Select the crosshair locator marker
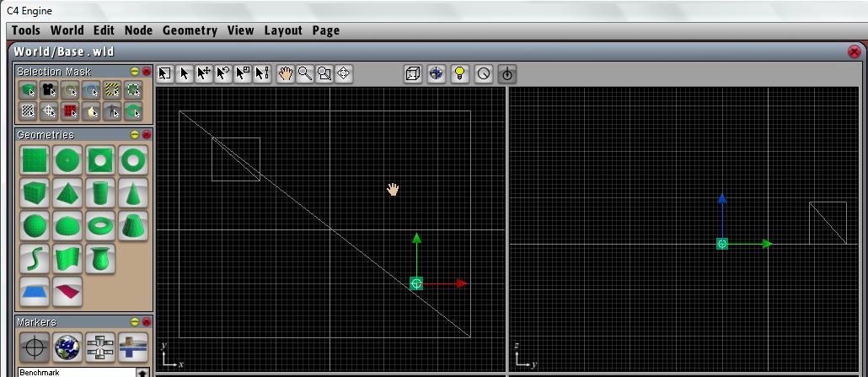Viewport: 868px width, 377px height. coord(35,347)
